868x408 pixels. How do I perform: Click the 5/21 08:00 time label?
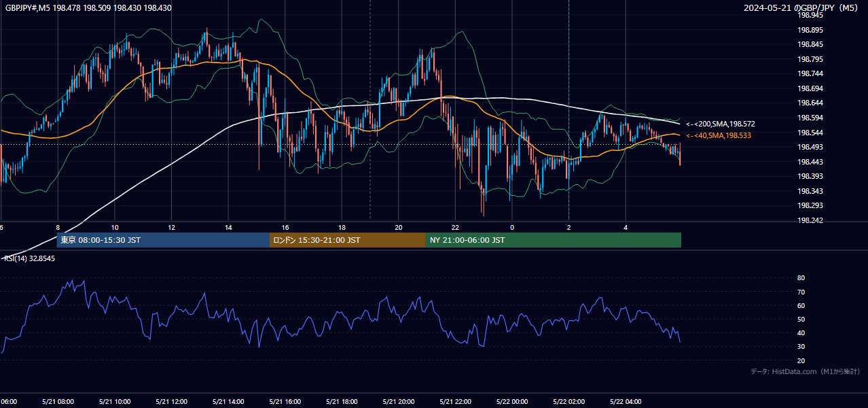(x=58, y=402)
